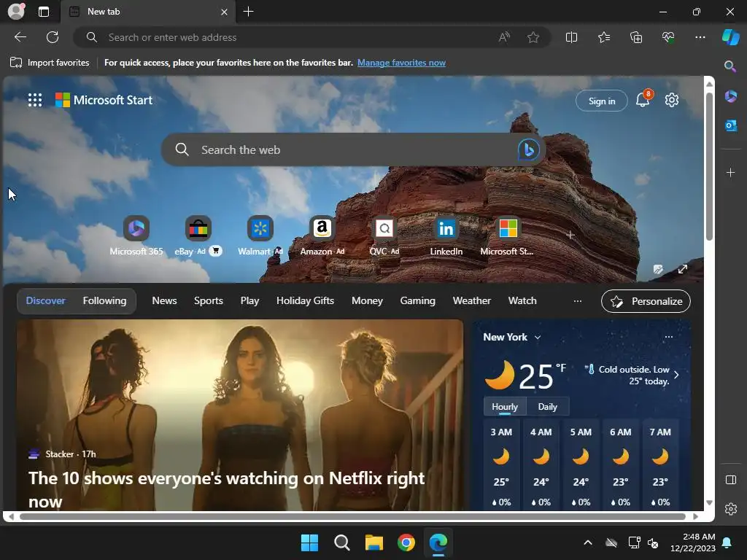Open the Netflix shows article headline

point(226,489)
